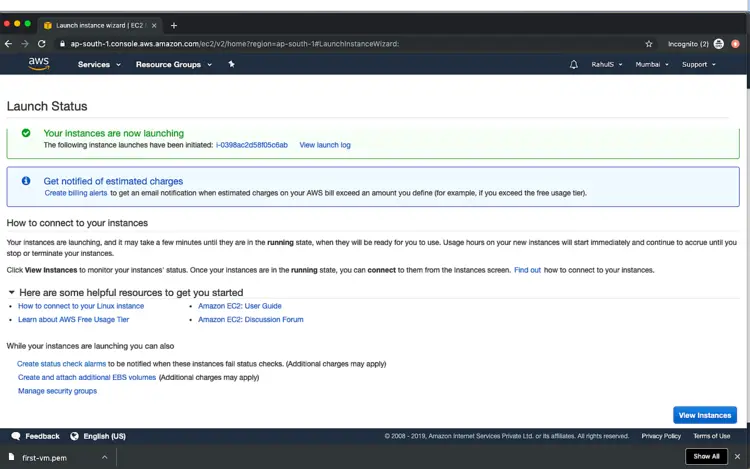Open How to connect to your Linux instance
Viewport: 750px width, 469px height.
click(x=81, y=306)
